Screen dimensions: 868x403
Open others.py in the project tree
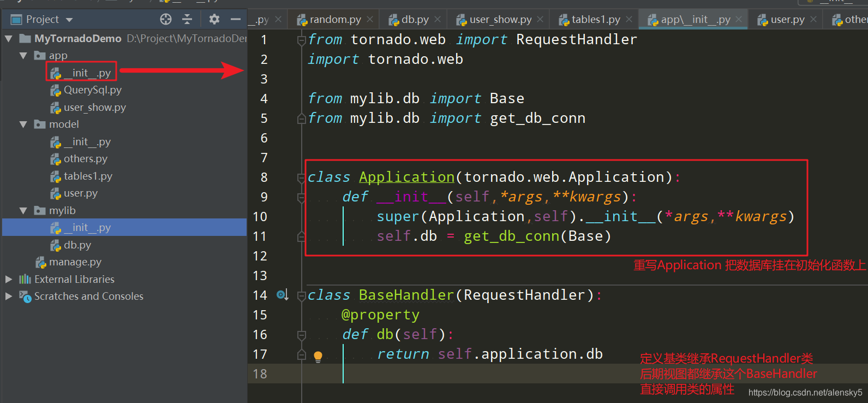79,159
